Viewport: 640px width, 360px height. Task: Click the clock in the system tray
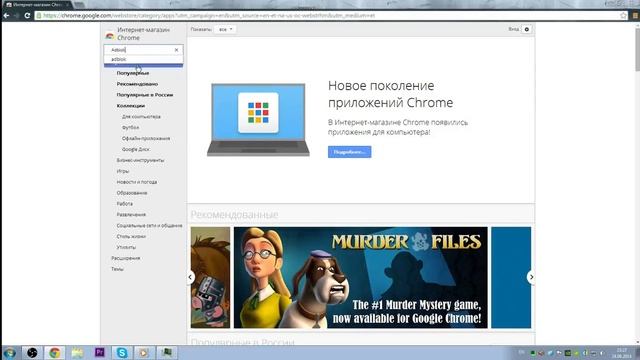(622, 353)
